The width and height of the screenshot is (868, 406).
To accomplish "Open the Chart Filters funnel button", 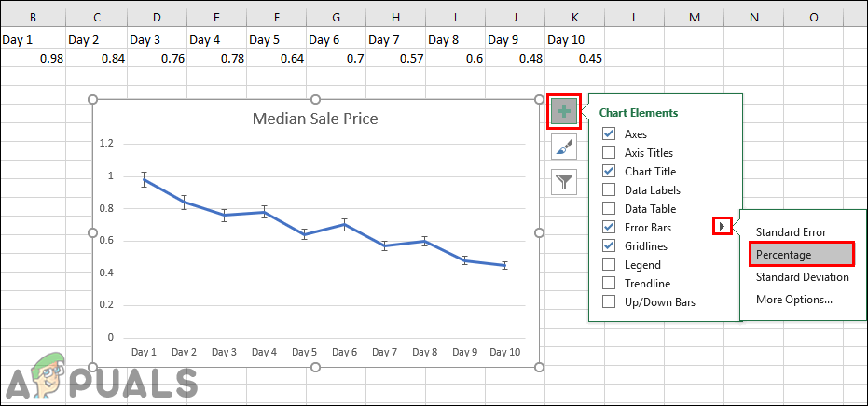I will 564,181.
